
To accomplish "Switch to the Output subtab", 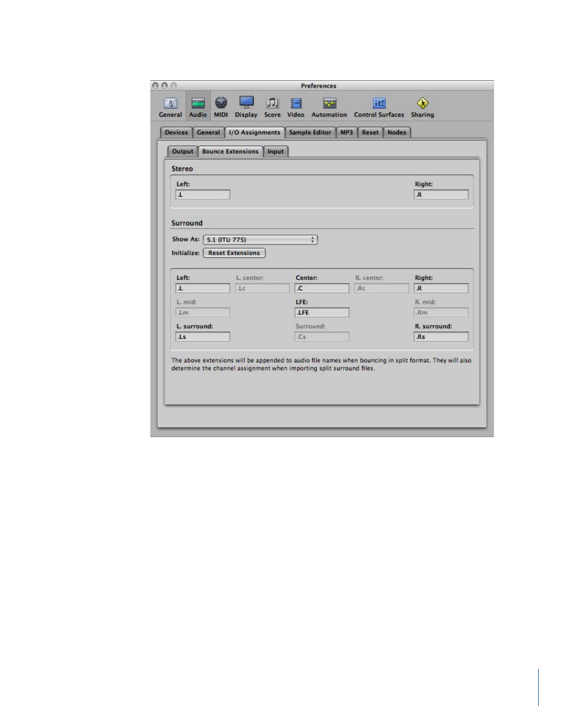I will (x=182, y=152).
